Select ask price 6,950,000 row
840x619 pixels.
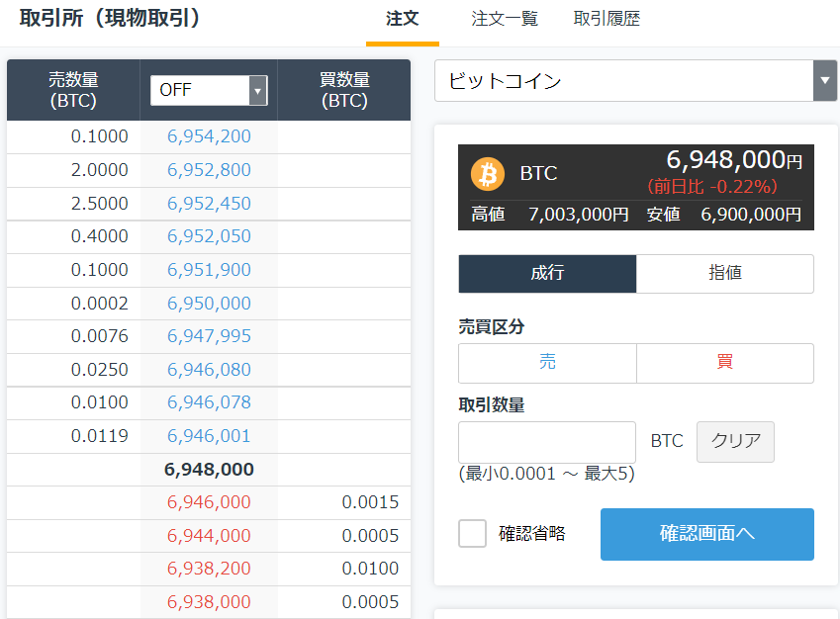point(209,304)
